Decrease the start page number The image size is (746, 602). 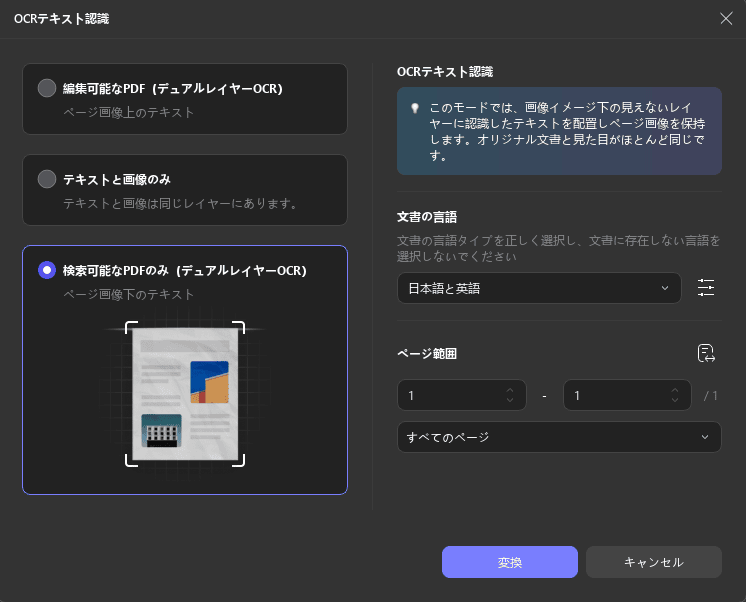510,401
